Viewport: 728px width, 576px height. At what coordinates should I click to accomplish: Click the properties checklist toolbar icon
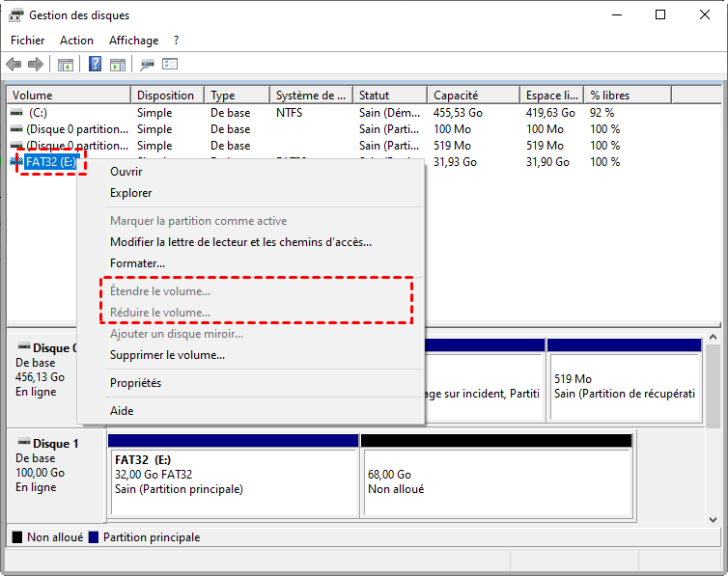170,65
